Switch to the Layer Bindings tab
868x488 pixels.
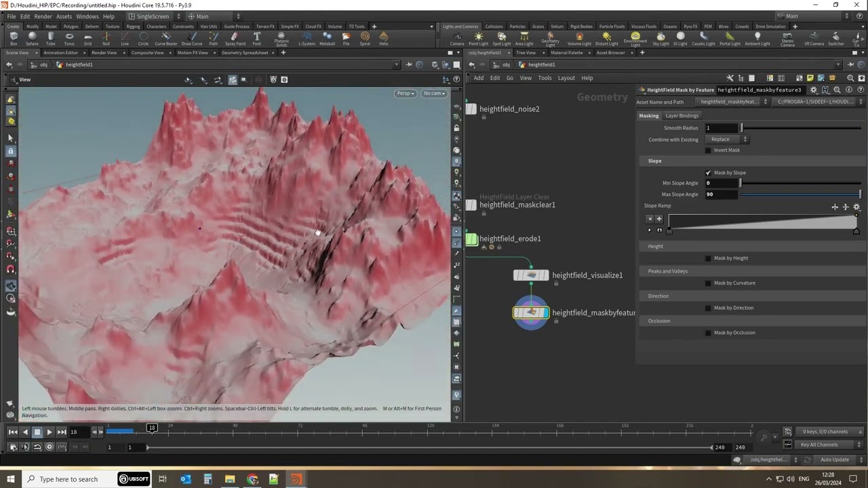point(682,115)
